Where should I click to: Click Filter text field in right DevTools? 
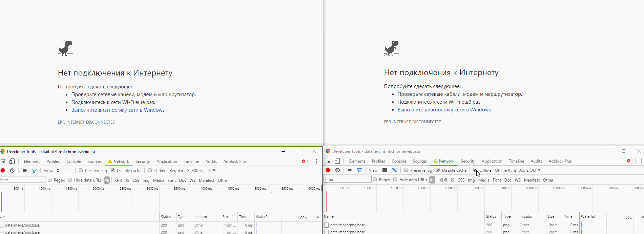click(347, 179)
